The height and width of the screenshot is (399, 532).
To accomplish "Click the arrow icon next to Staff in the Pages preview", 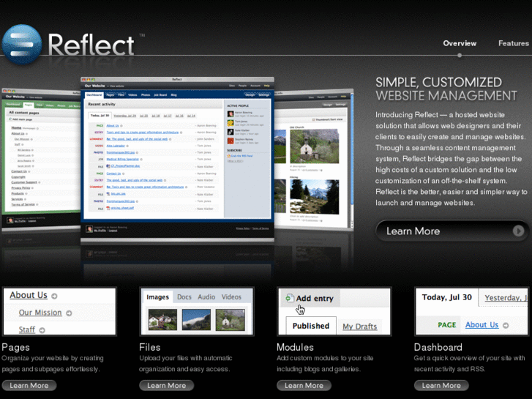I will click(42, 330).
